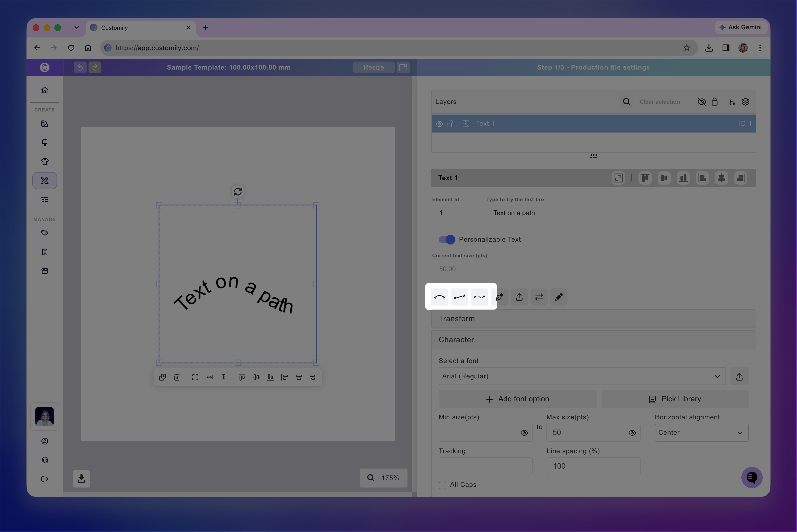Click the pen path drawing tool
The height and width of the screenshot is (532, 797).
point(500,297)
